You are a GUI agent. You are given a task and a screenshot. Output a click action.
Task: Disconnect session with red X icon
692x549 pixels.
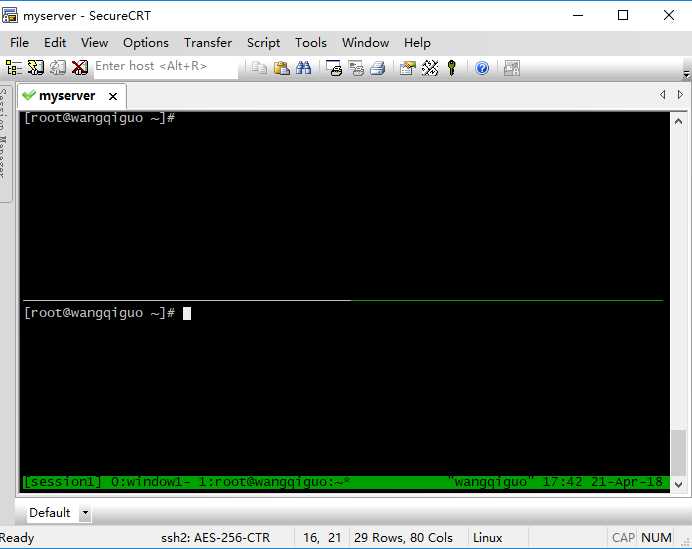[80, 68]
